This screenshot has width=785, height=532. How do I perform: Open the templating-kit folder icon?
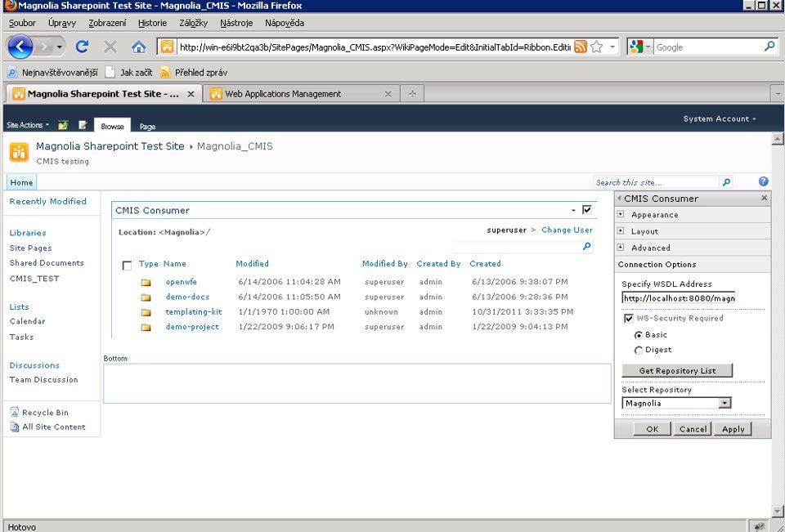tap(146, 312)
